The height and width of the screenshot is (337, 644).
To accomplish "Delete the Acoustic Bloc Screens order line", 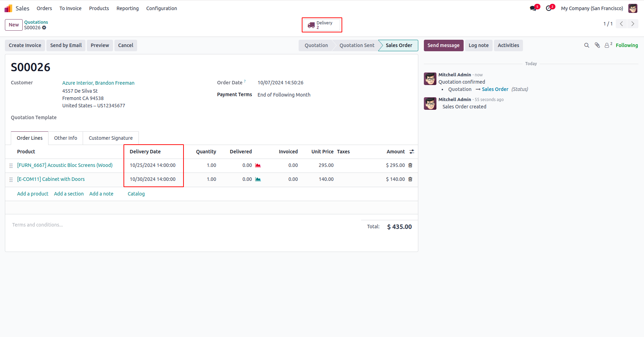I will click(x=410, y=166).
